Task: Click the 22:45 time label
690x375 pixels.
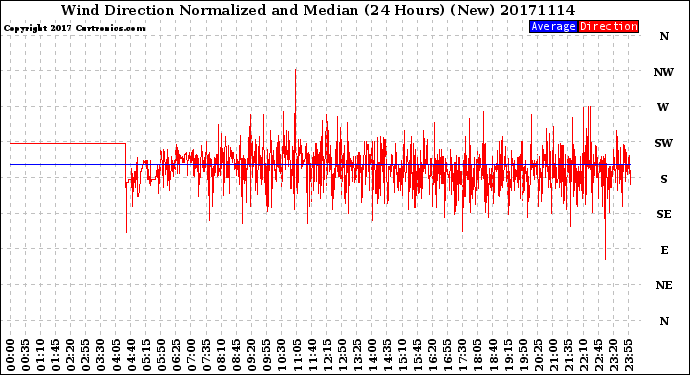Action: 598,355
